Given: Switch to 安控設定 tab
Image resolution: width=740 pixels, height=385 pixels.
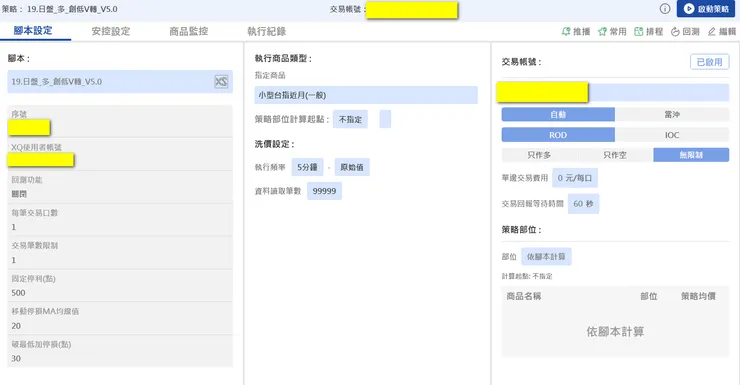Looking at the screenshot, I should tap(110, 31).
